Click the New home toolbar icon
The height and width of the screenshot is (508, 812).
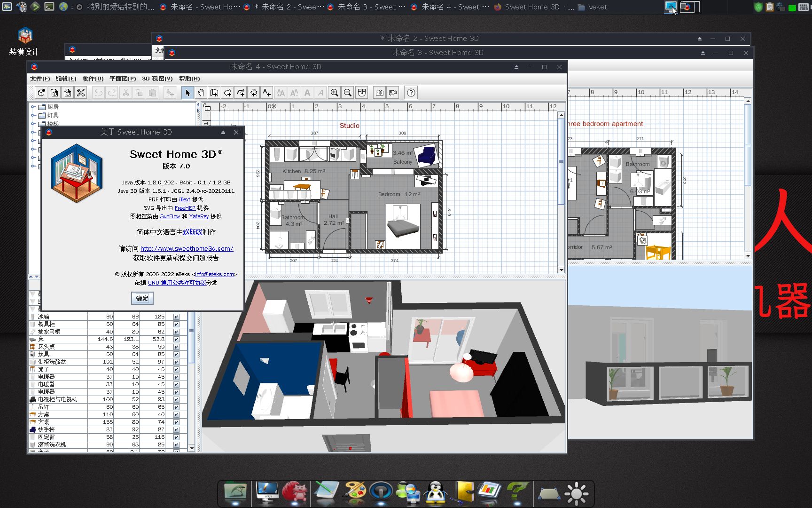(41, 93)
